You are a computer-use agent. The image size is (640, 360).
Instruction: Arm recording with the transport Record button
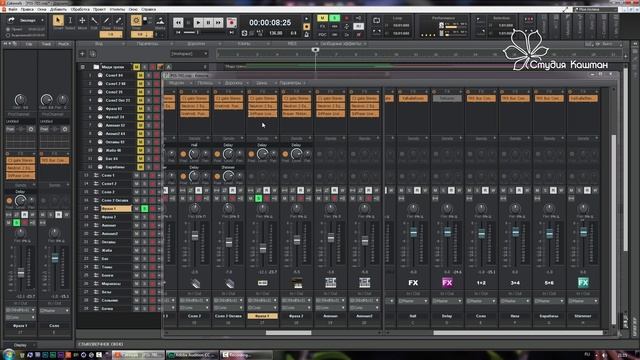pyautogui.click(x=231, y=22)
